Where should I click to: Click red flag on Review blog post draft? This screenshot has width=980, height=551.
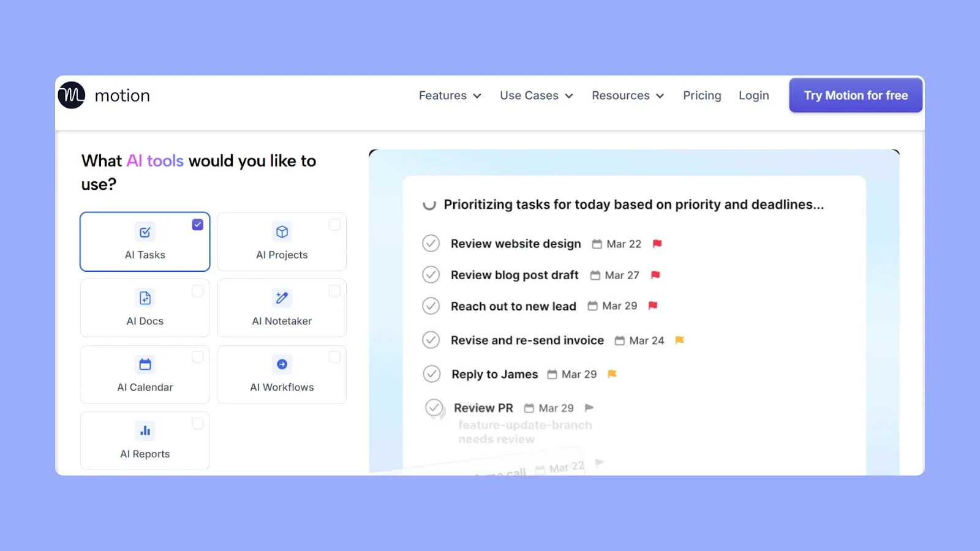pyautogui.click(x=655, y=275)
